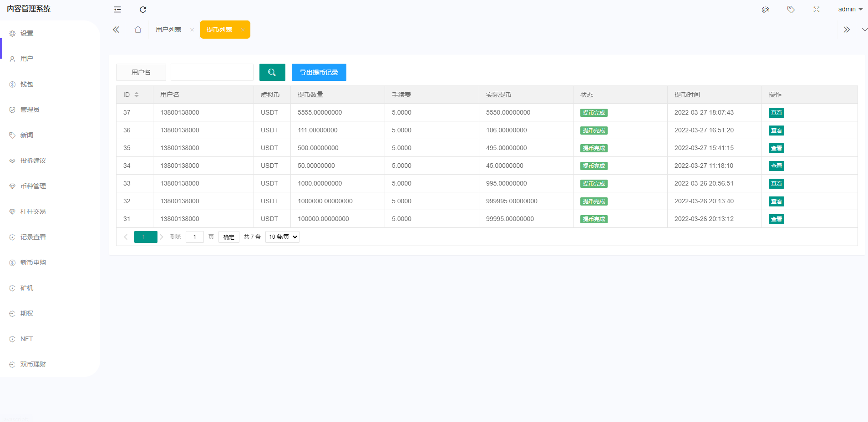Viewport: 868px width, 422px height.
Task: Open the theme palette icon
Action: pos(766,10)
